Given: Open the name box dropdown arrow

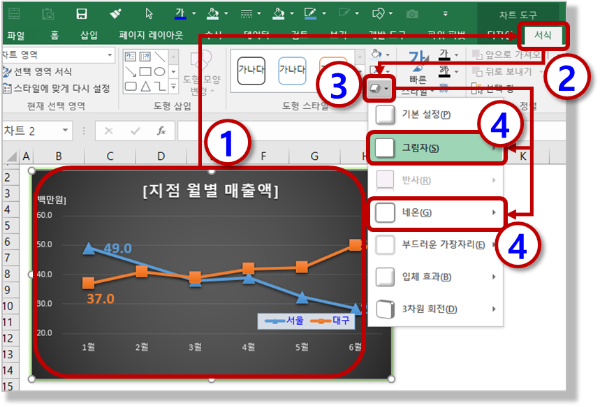Looking at the screenshot, I should [65, 130].
